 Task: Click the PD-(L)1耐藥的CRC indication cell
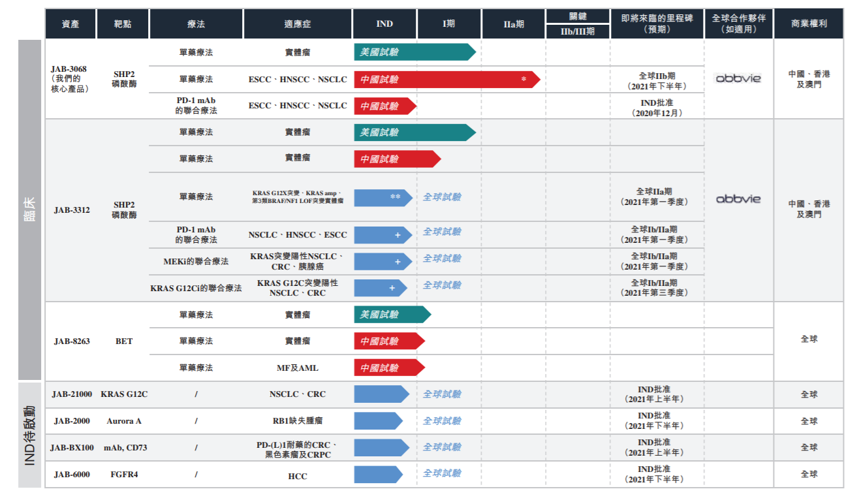click(x=298, y=449)
